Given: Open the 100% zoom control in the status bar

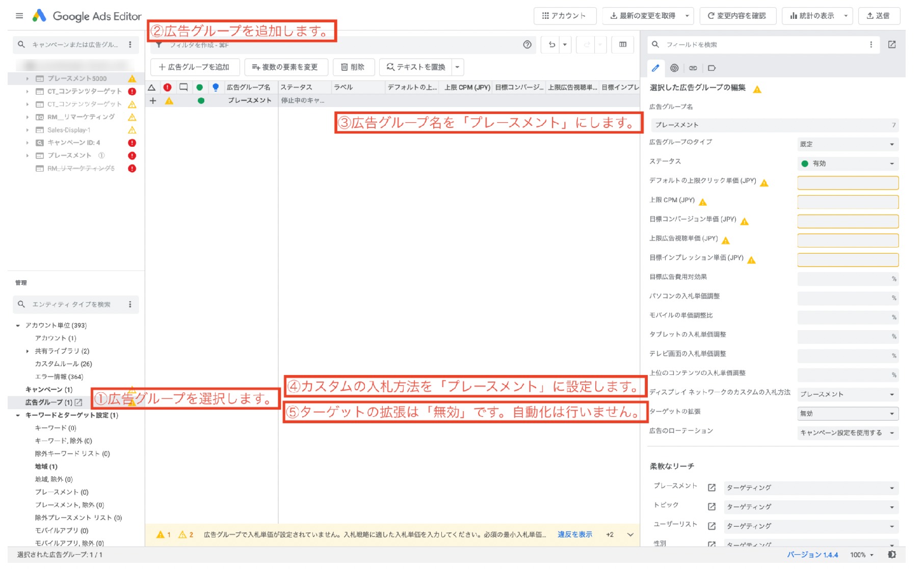Looking at the screenshot, I should point(862,555).
